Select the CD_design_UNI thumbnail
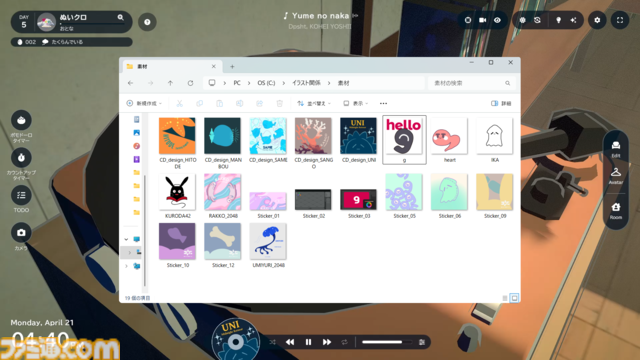This screenshot has height=360, width=640. point(358,140)
